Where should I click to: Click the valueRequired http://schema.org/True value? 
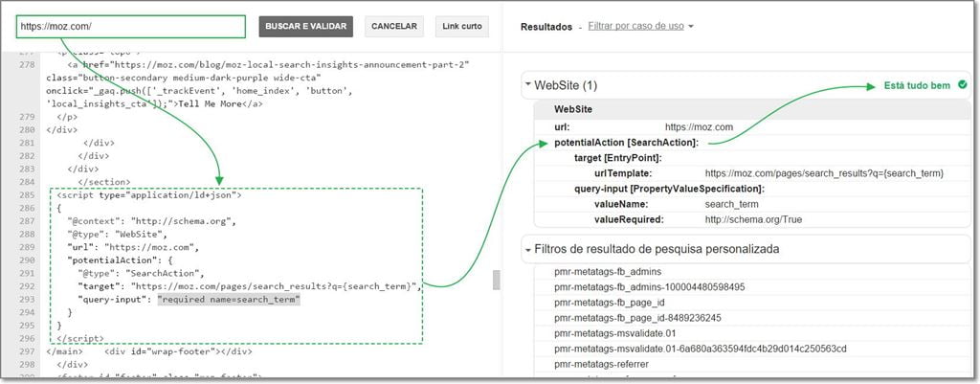pyautogui.click(x=753, y=219)
